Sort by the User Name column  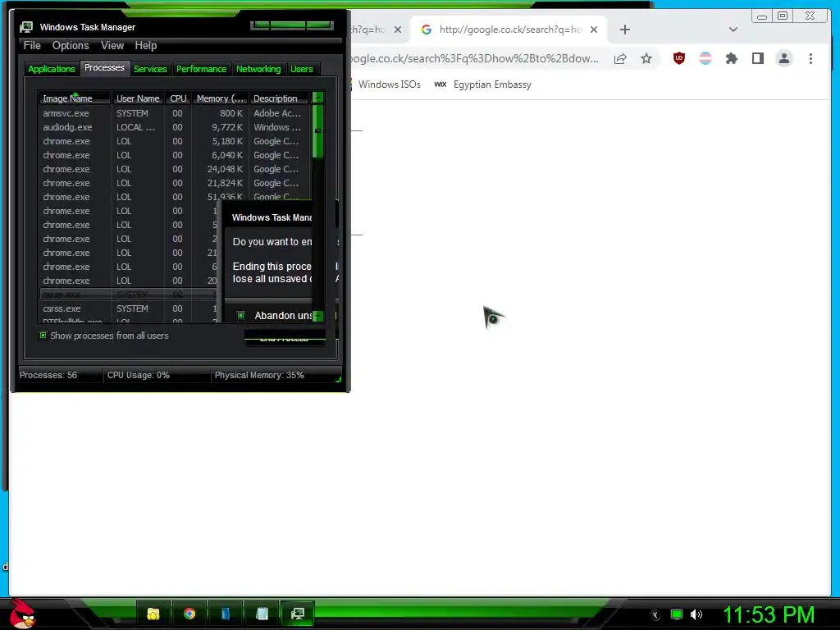point(138,98)
